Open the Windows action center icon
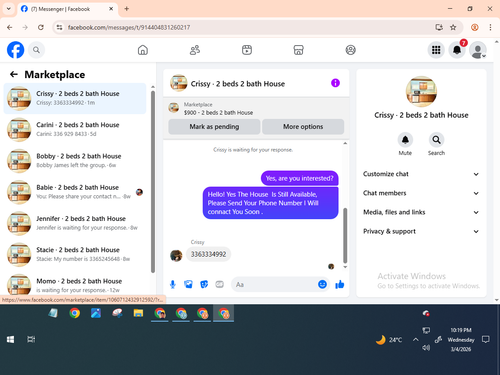The height and width of the screenshot is (375, 500). point(486,340)
